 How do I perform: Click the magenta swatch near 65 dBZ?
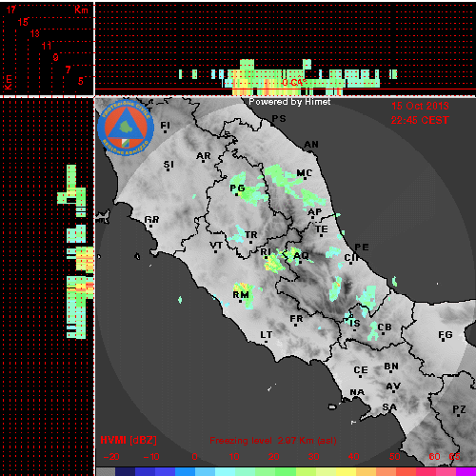click(x=466, y=471)
